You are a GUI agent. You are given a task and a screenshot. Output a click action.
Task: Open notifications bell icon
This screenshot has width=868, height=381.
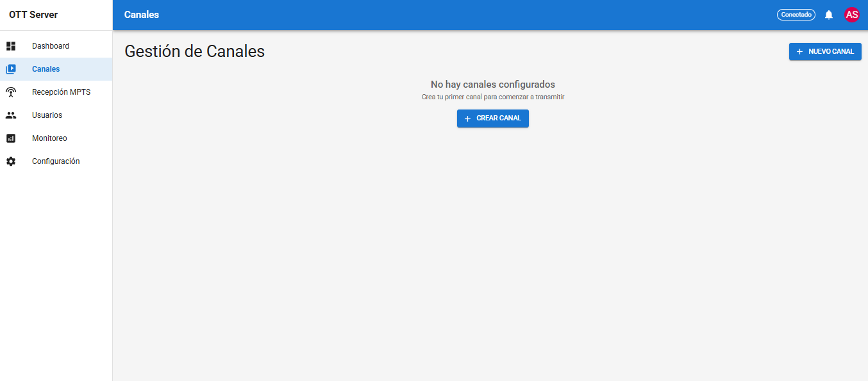tap(829, 15)
